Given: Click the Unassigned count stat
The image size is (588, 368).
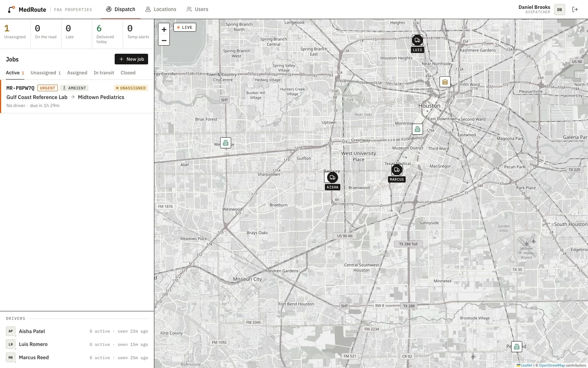Looking at the screenshot, I should pos(15,34).
